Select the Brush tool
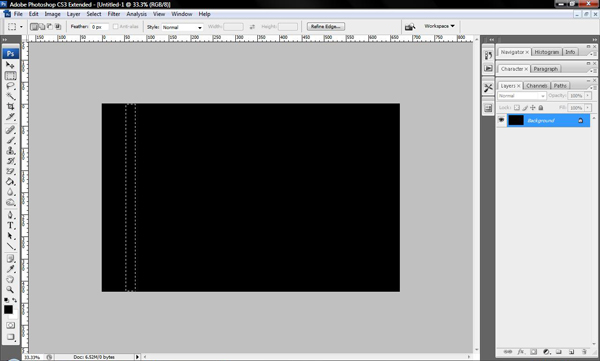This screenshot has height=361, width=600. coord(10,140)
